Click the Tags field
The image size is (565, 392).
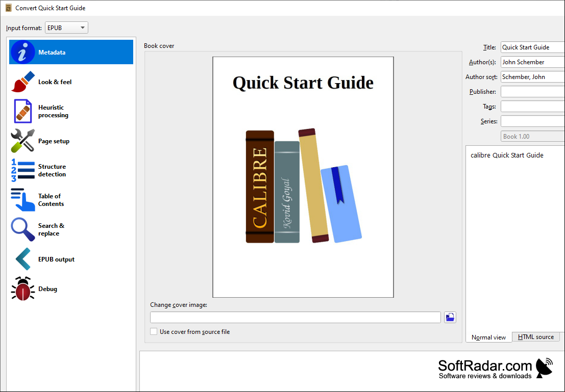pyautogui.click(x=532, y=106)
